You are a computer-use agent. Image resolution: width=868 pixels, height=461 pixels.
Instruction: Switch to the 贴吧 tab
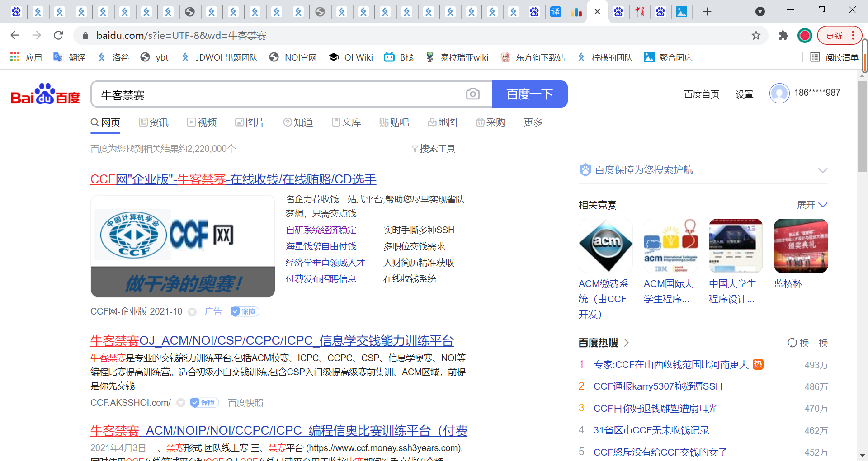point(395,122)
